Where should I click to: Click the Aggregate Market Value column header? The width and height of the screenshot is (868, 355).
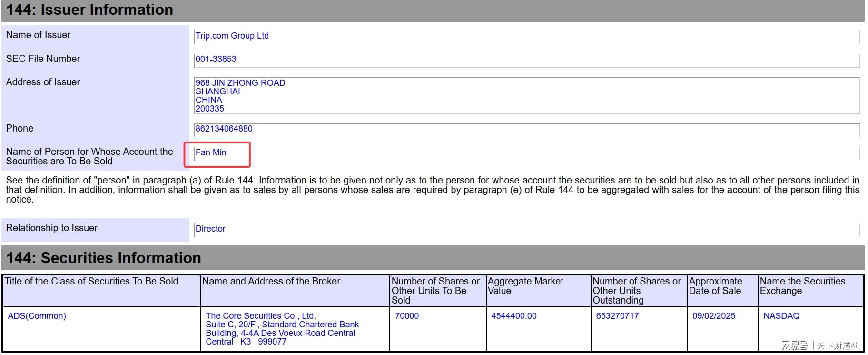point(525,286)
